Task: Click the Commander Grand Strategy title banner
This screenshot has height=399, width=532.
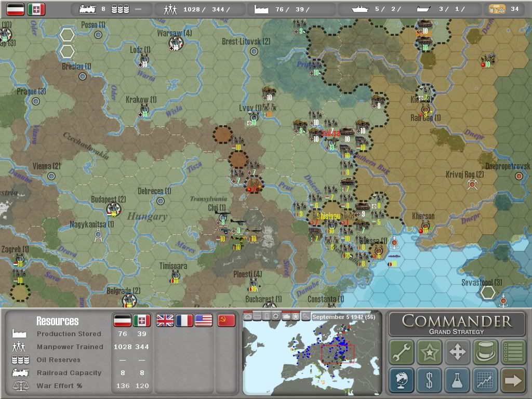Action: (x=457, y=324)
